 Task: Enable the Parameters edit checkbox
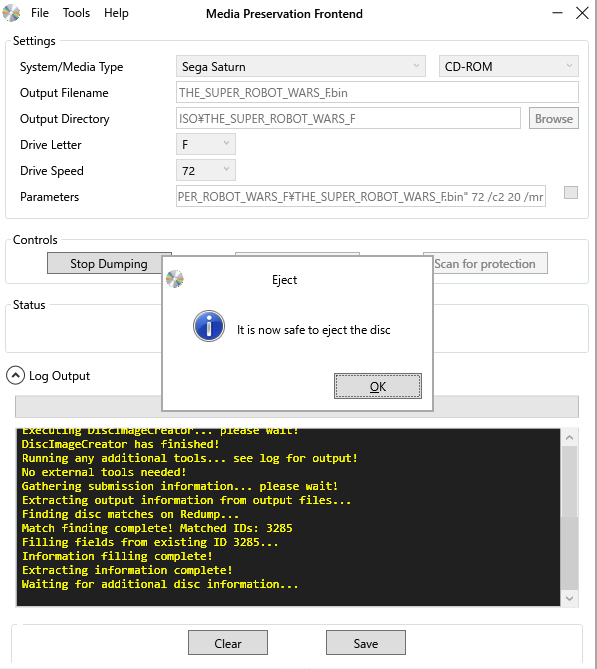[x=571, y=192]
